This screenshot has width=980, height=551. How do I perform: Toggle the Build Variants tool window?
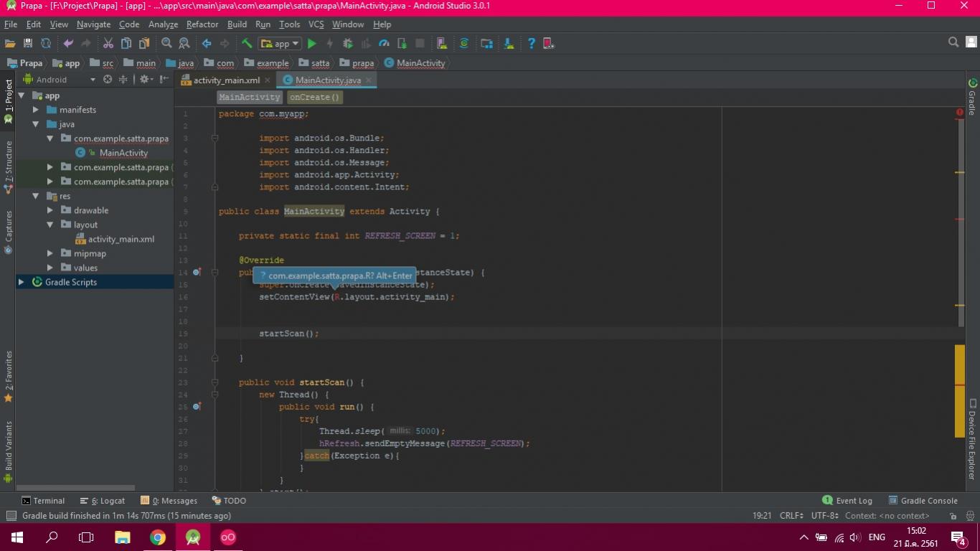pyautogui.click(x=9, y=451)
